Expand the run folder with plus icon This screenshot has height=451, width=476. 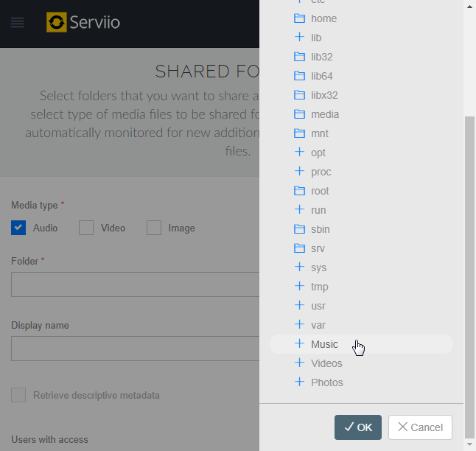click(300, 209)
